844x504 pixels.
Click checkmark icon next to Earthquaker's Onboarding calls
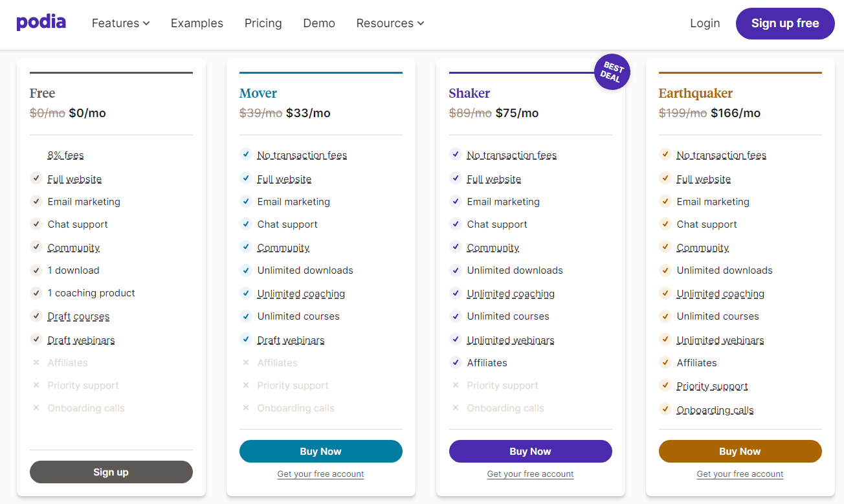(x=665, y=409)
